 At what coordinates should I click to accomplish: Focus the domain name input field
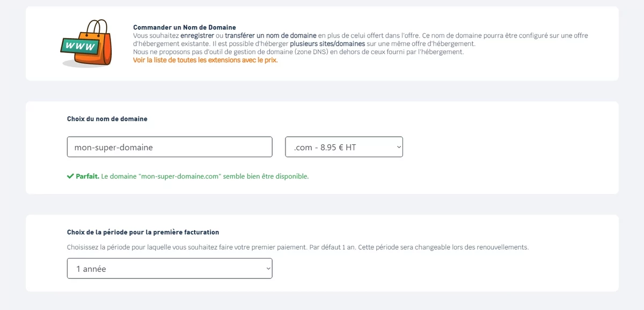point(170,147)
